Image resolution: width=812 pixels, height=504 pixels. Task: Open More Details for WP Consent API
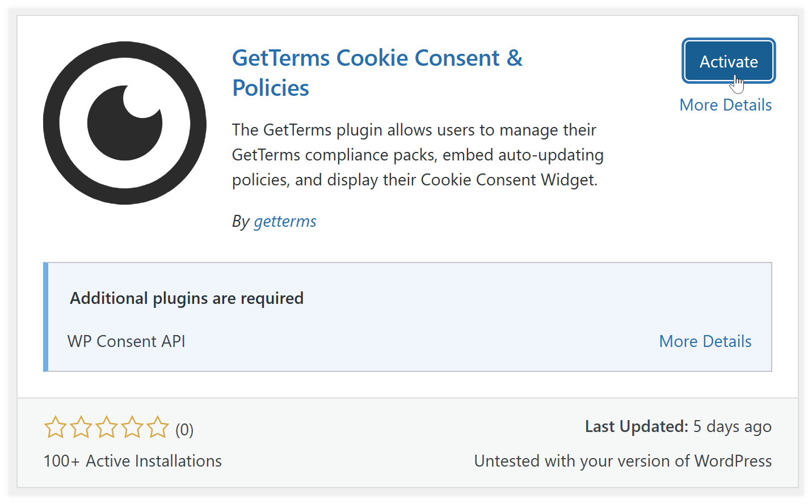[x=705, y=341]
